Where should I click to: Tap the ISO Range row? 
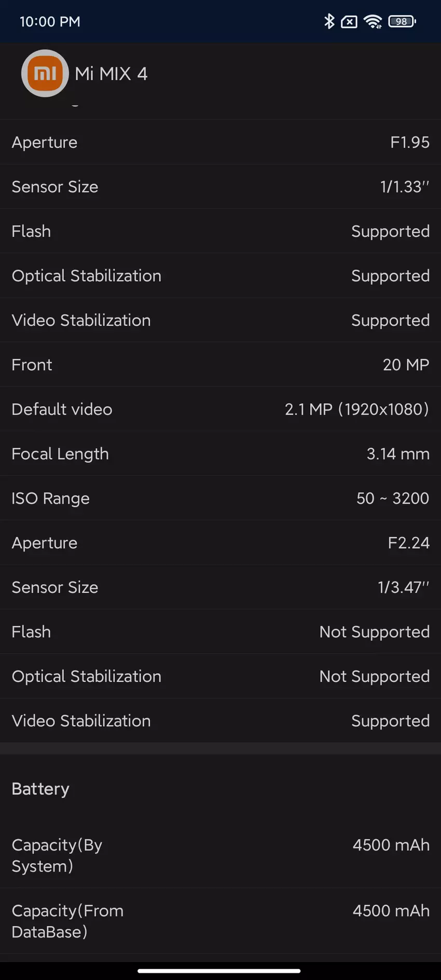(x=220, y=499)
